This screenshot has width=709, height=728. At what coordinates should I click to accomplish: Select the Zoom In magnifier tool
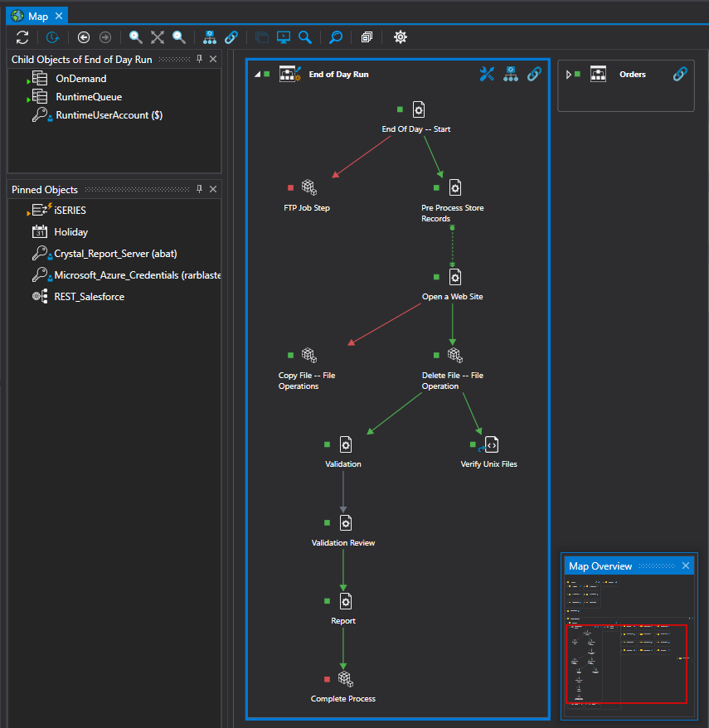tap(135, 37)
